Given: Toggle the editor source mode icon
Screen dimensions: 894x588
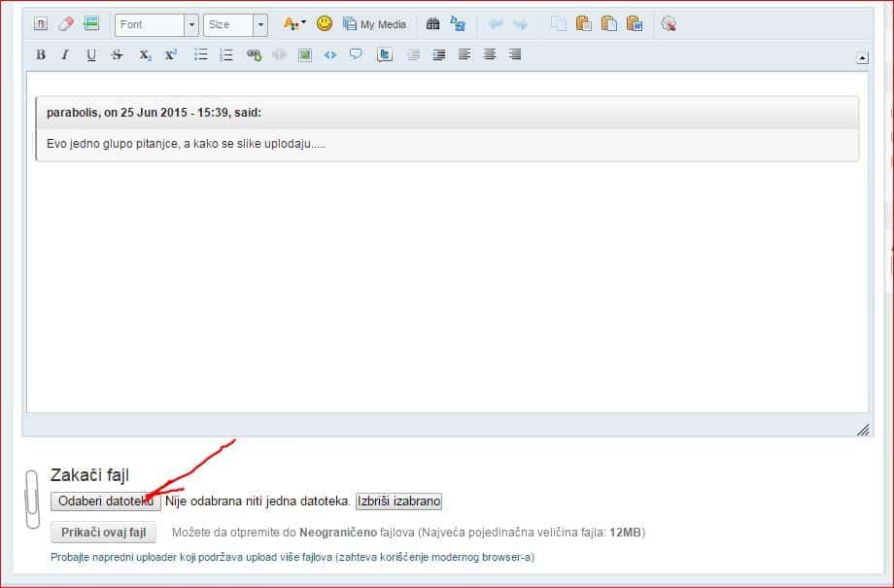Looking at the screenshot, I should [x=41, y=24].
